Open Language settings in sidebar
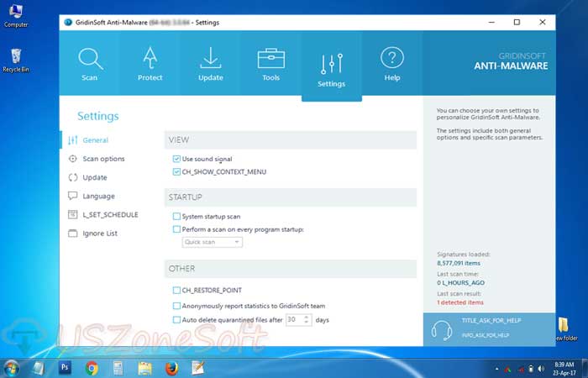The height and width of the screenshot is (378, 588). point(98,196)
